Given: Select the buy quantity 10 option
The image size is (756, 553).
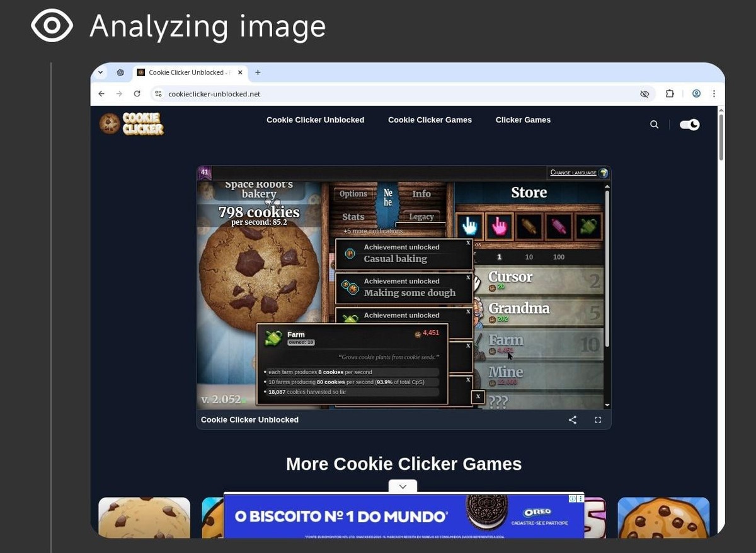Looking at the screenshot, I should (x=529, y=257).
